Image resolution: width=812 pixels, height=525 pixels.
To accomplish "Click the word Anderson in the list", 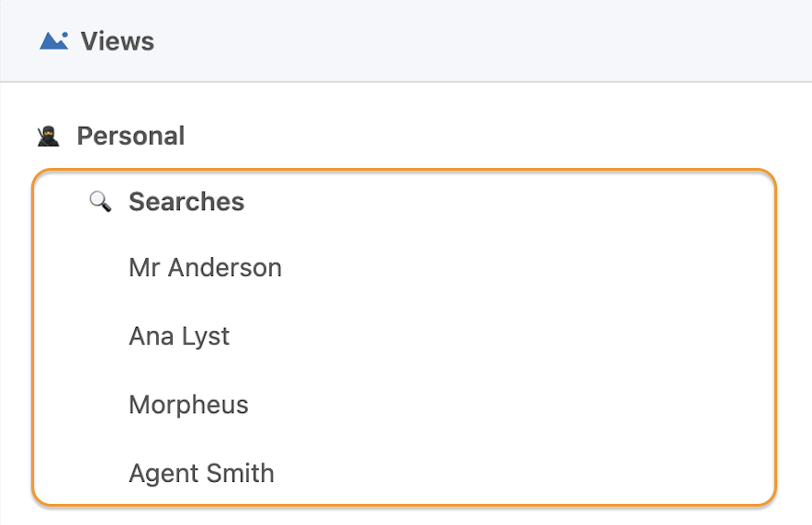I will (225, 268).
